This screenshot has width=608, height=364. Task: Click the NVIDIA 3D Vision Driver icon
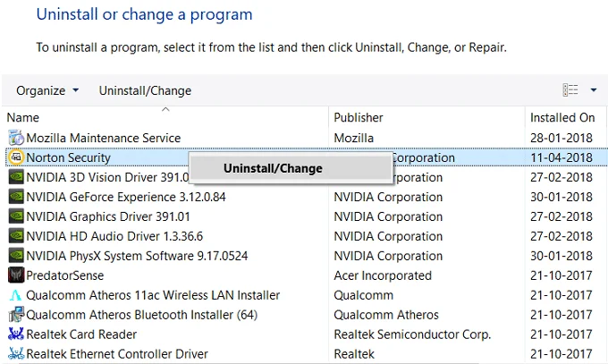pyautogui.click(x=16, y=177)
